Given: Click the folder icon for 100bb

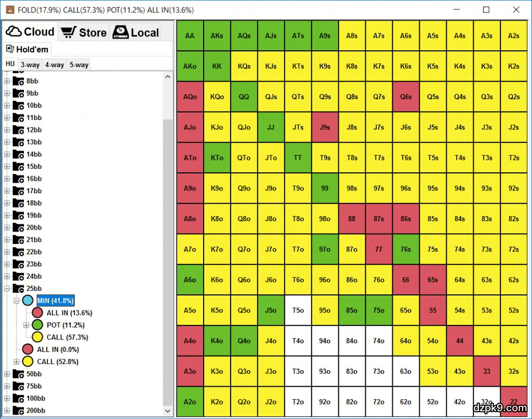Looking at the screenshot, I should [x=19, y=398].
